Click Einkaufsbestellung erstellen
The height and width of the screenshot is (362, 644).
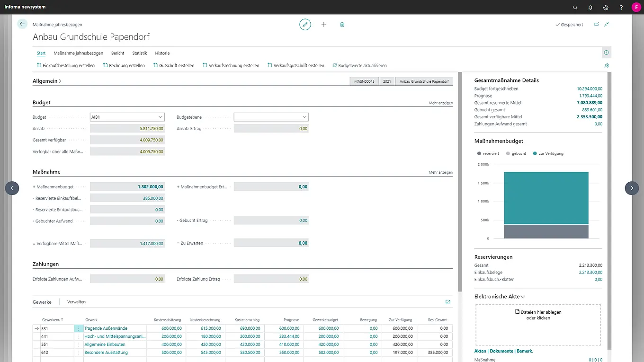click(x=66, y=66)
